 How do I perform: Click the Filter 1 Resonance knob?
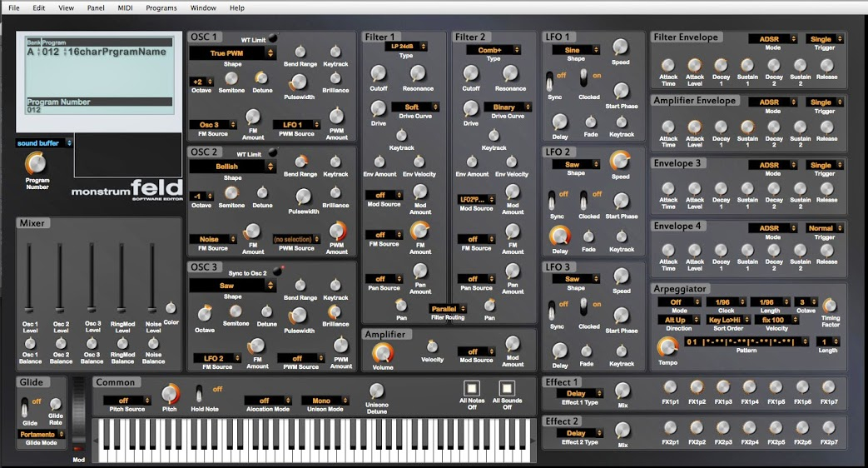(418, 73)
